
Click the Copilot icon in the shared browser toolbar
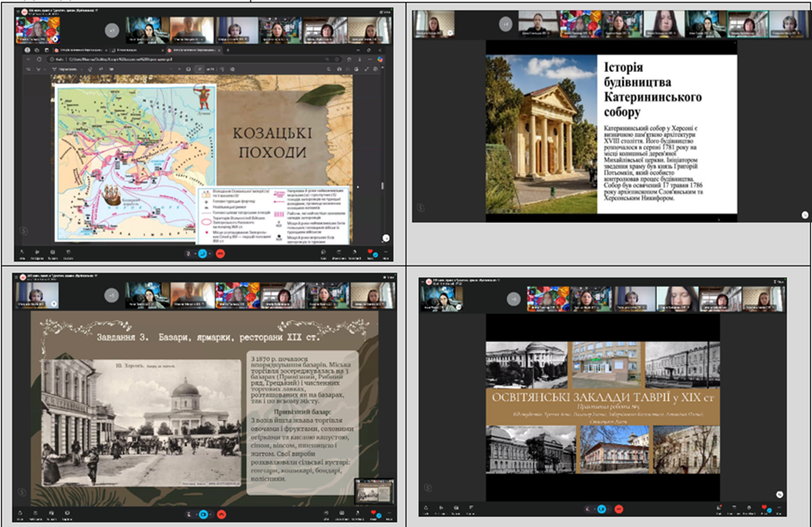tap(380, 59)
